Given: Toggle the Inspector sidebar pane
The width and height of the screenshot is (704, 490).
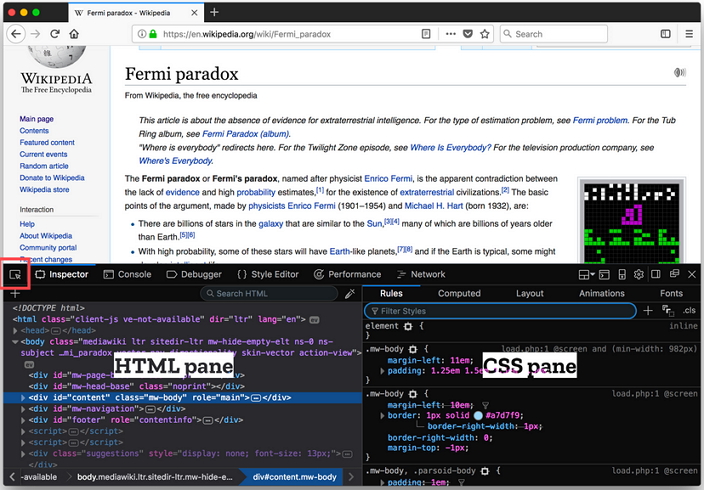Looking at the screenshot, I should pyautogui.click(x=656, y=274).
